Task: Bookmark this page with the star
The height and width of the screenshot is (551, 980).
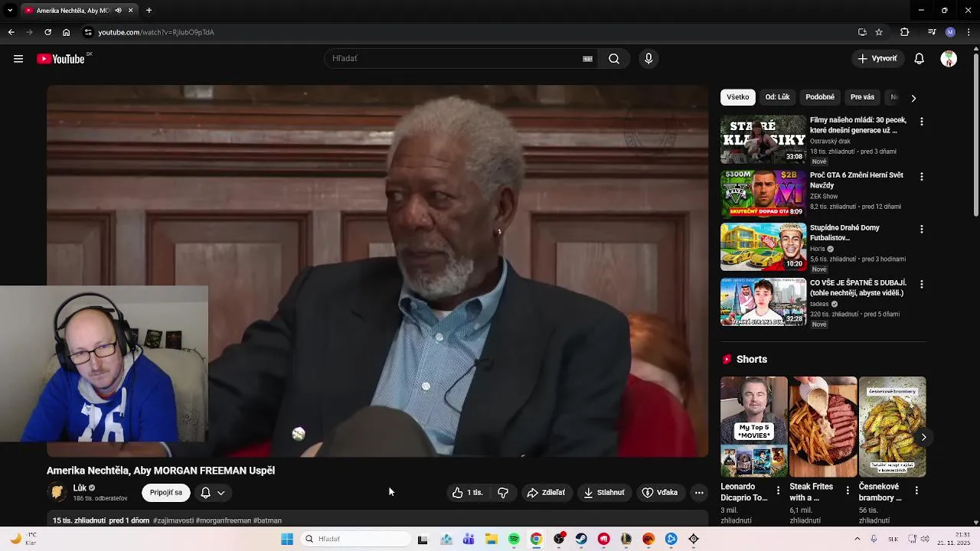Action: [879, 32]
